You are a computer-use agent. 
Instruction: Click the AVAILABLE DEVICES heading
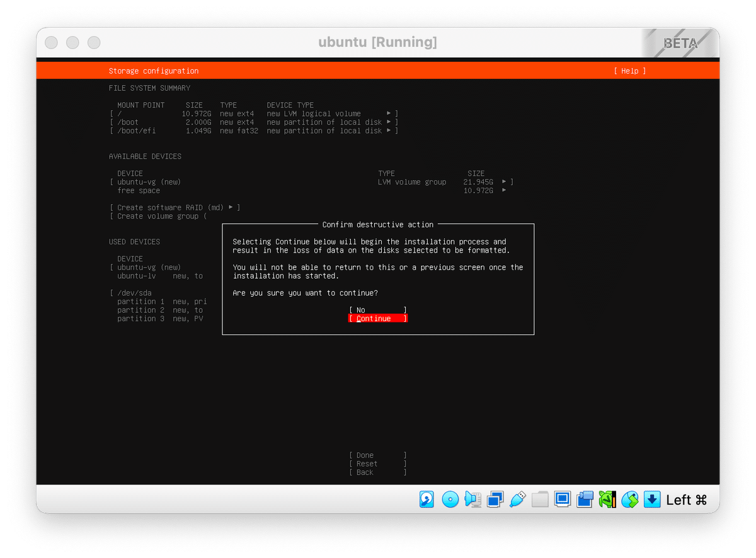145,156
